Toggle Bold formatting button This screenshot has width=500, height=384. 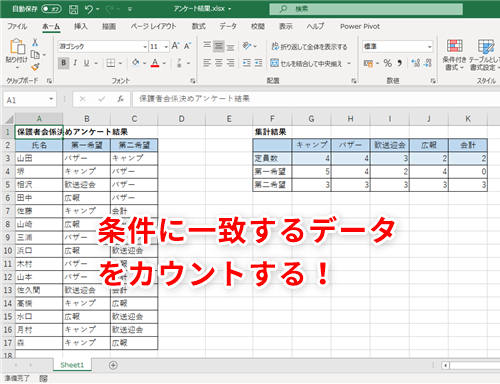(x=63, y=63)
